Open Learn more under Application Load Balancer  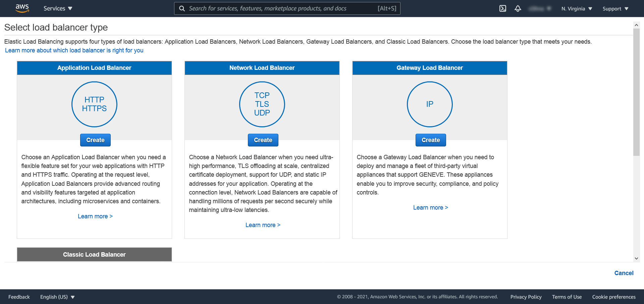pyautogui.click(x=95, y=216)
